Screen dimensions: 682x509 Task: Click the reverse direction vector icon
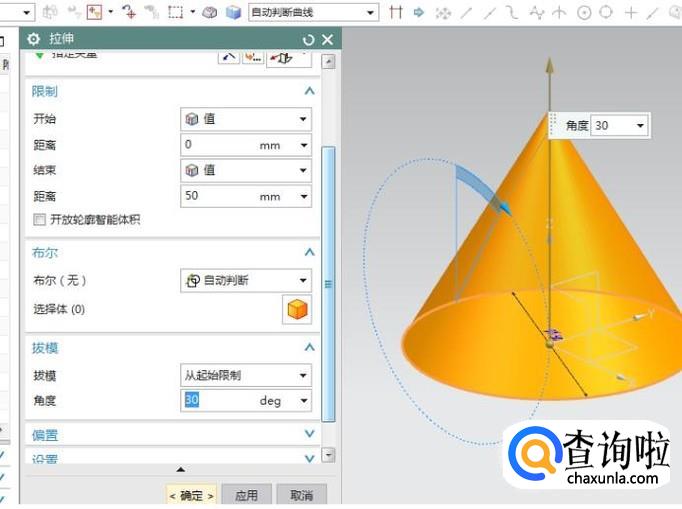pyautogui.click(x=229, y=57)
